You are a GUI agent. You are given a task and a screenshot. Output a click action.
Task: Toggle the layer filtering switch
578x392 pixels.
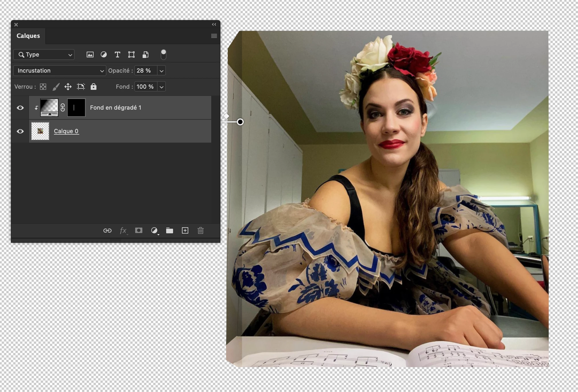(163, 55)
